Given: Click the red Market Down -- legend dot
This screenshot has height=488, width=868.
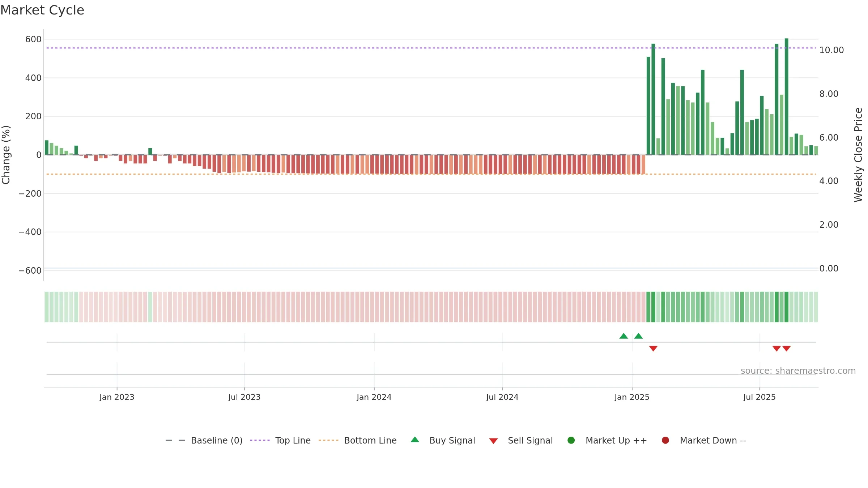Looking at the screenshot, I should pyautogui.click(x=665, y=440).
